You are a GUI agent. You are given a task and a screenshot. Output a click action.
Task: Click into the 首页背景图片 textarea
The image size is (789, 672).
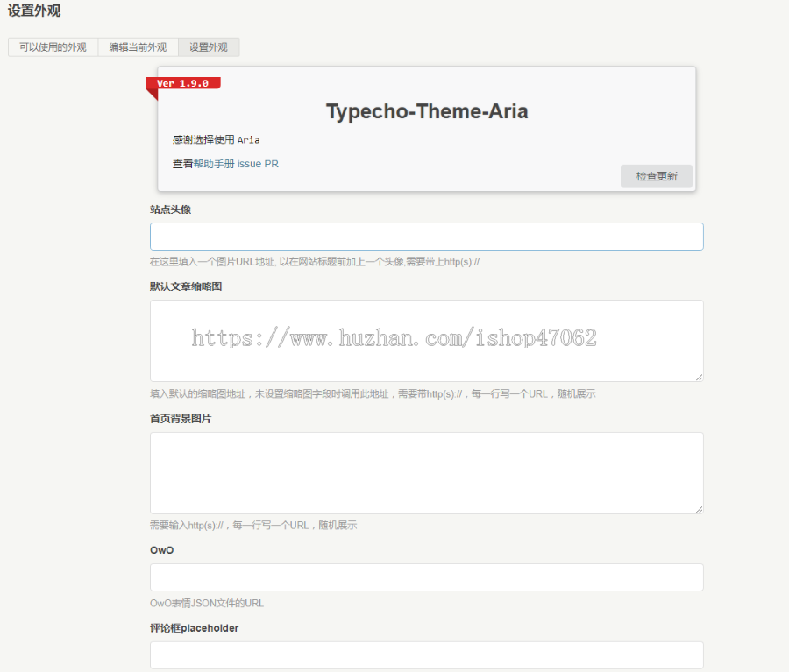427,473
